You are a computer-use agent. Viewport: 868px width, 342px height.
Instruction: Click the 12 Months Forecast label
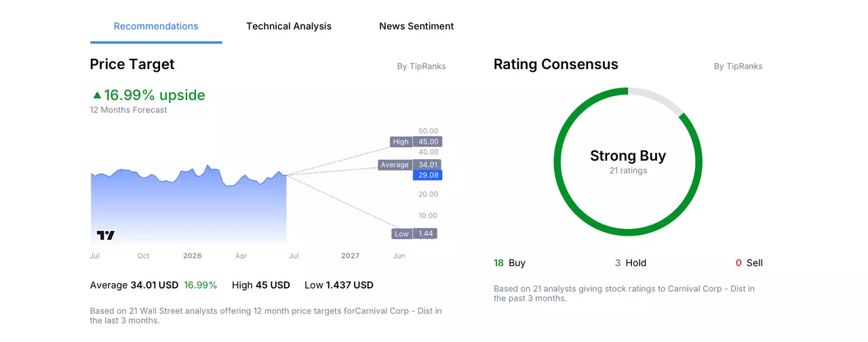(129, 110)
